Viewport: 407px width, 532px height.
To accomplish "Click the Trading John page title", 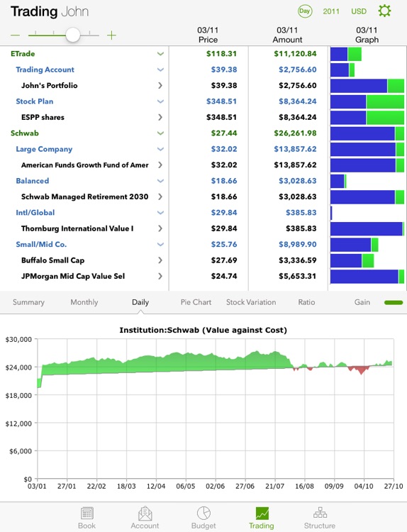I will [50, 11].
